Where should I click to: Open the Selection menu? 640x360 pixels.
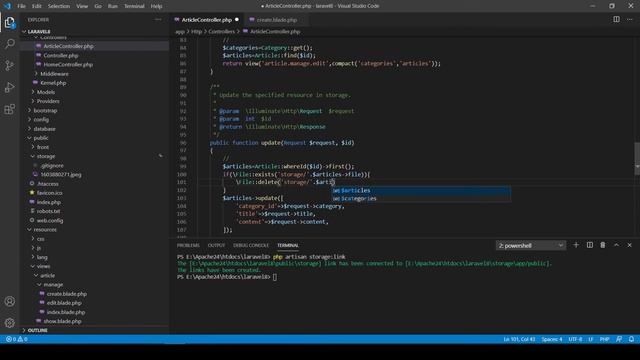coord(59,6)
